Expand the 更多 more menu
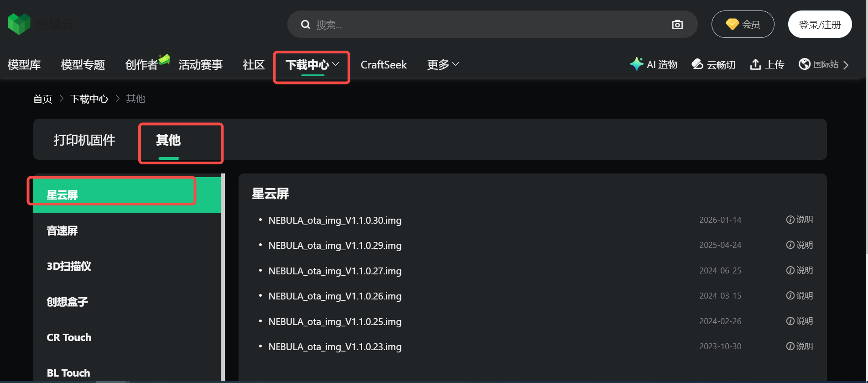The image size is (868, 383). coord(443,65)
